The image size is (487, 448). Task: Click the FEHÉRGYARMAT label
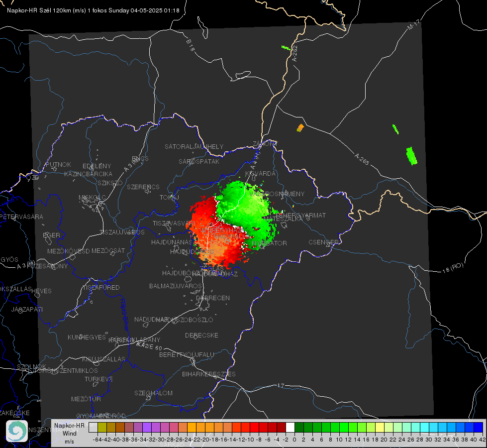tap(300, 215)
